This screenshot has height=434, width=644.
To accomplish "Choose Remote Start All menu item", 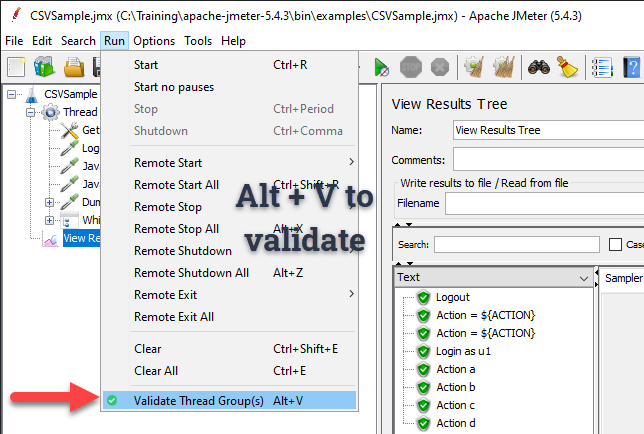I will 230,185.
